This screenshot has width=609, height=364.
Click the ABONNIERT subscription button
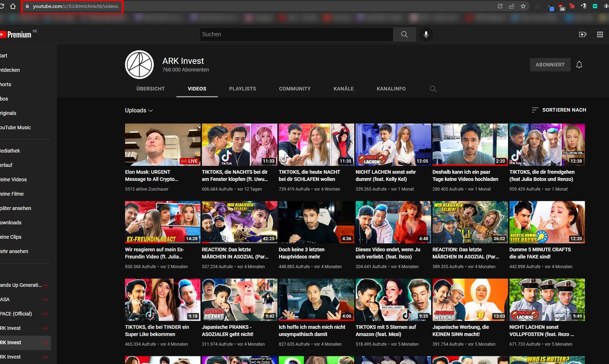550,65
